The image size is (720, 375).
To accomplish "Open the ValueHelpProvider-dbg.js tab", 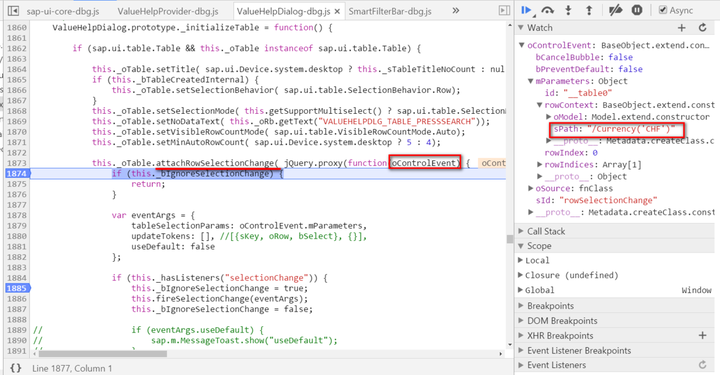I will point(168,11).
